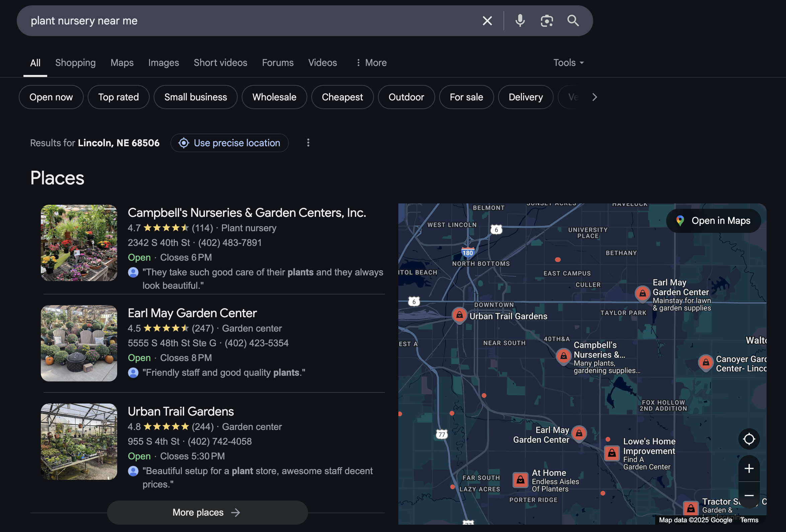The image size is (786, 532).
Task: Click the magnifying glass search icon
Action: [x=573, y=21]
